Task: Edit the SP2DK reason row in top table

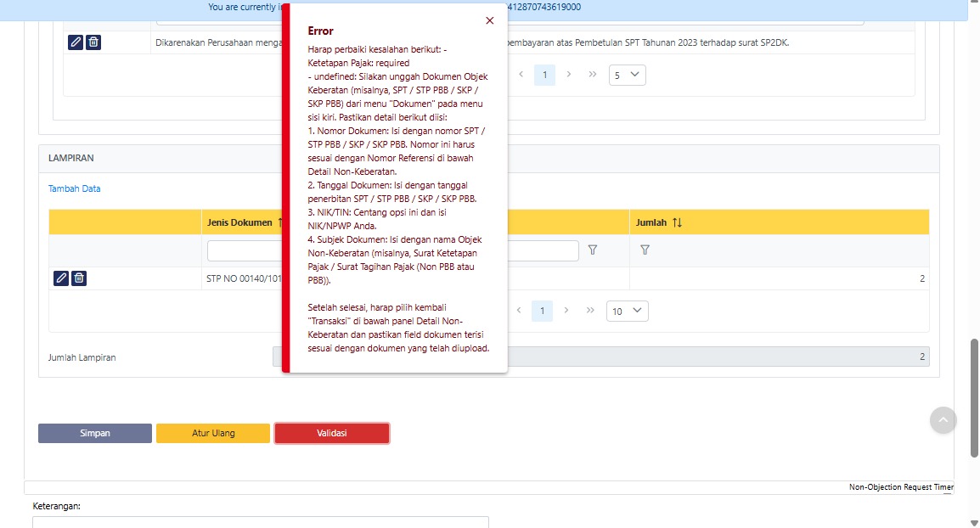Action: click(75, 42)
